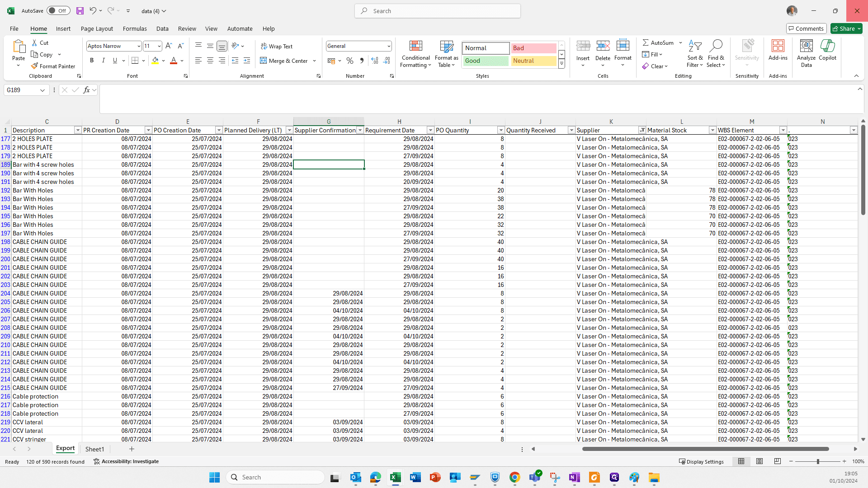Open the Supplier column filter dropdown
Viewport: 868px width, 488px height.
642,130
